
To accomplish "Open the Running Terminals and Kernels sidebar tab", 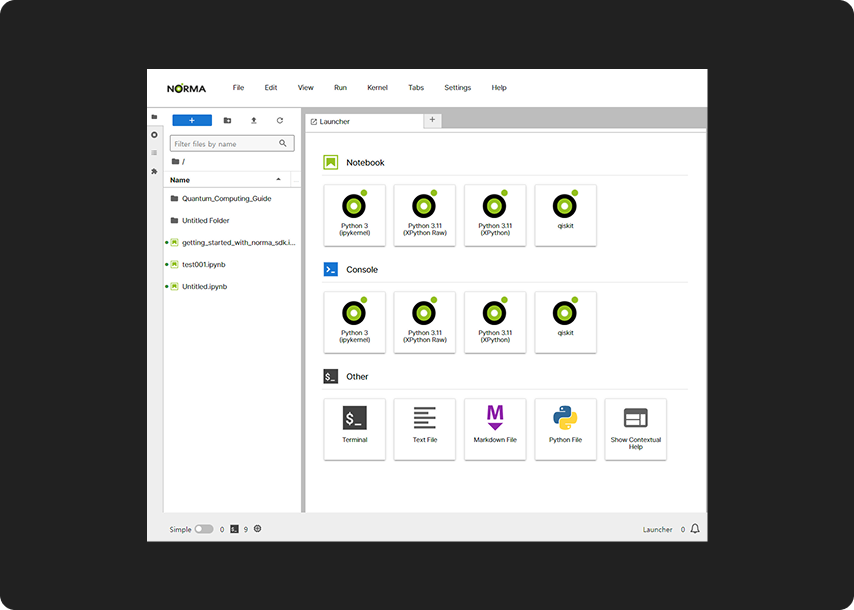I will [154, 135].
